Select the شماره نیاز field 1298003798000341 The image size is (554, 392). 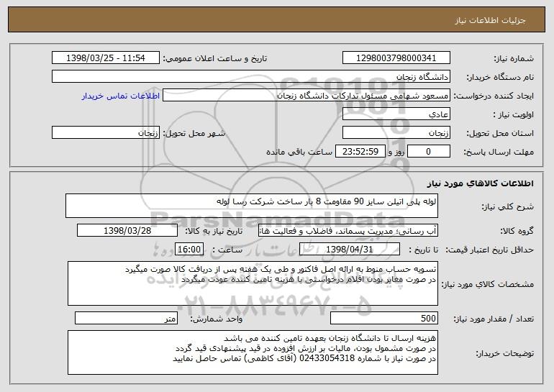click(x=396, y=58)
